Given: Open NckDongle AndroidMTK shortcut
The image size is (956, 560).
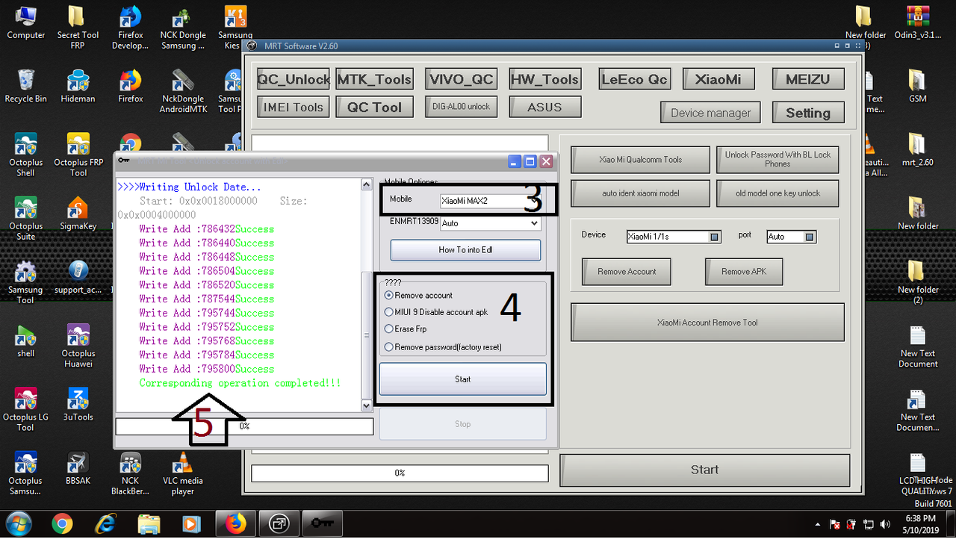Looking at the screenshot, I should click(183, 91).
